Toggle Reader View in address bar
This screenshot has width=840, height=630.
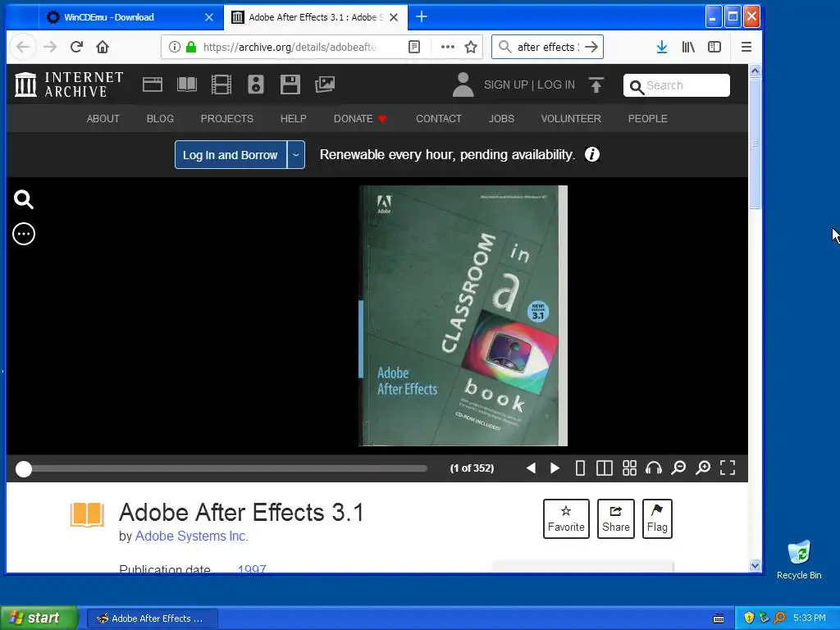(414, 47)
